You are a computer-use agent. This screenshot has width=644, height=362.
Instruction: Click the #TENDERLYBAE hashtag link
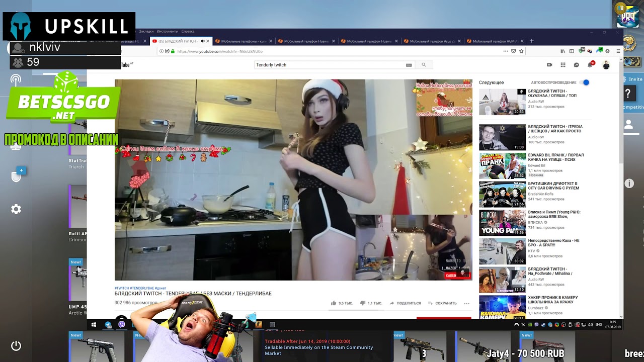142,288
